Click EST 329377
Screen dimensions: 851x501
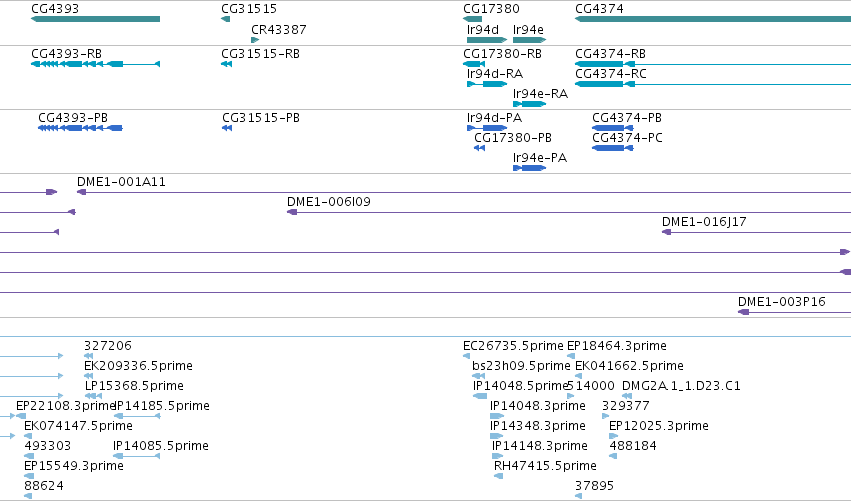click(x=626, y=406)
